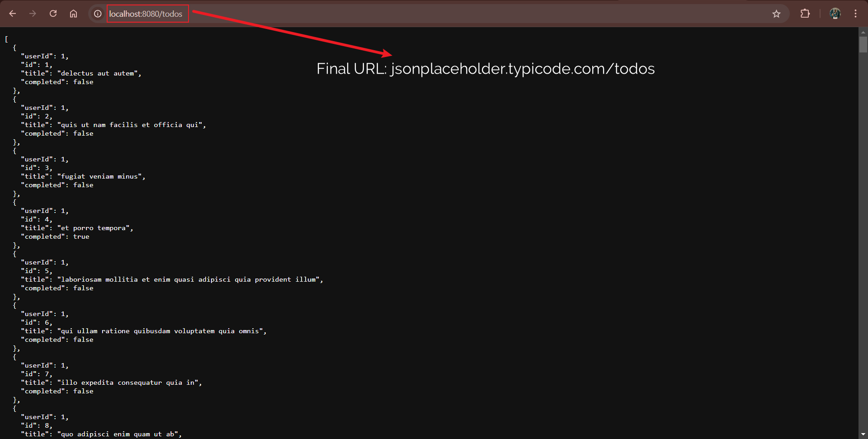
Task: Open the Chrome three-dot menu
Action: [x=855, y=14]
